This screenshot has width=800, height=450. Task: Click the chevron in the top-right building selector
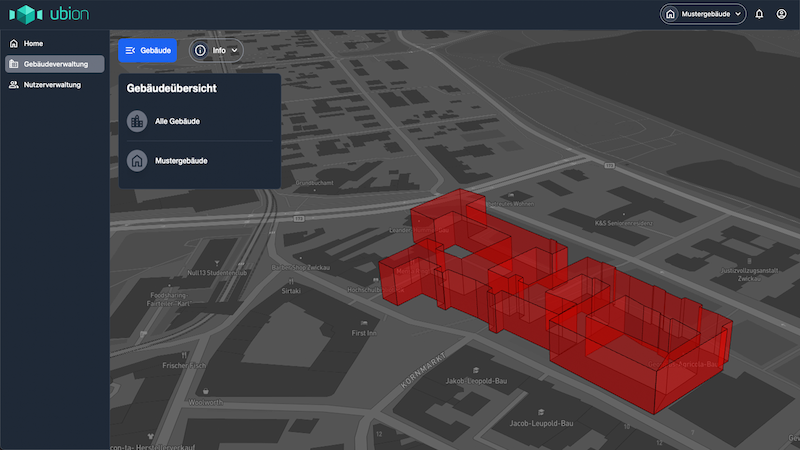tap(739, 14)
